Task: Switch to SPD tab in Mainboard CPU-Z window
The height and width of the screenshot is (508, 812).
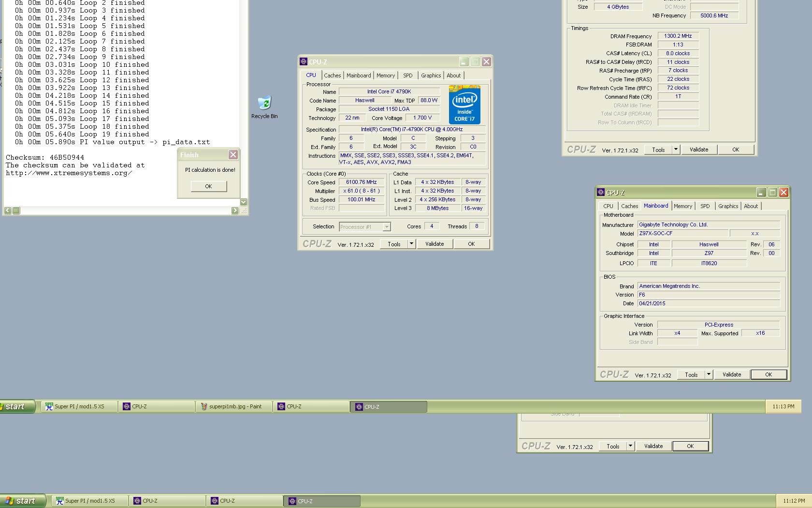Action: 705,206
